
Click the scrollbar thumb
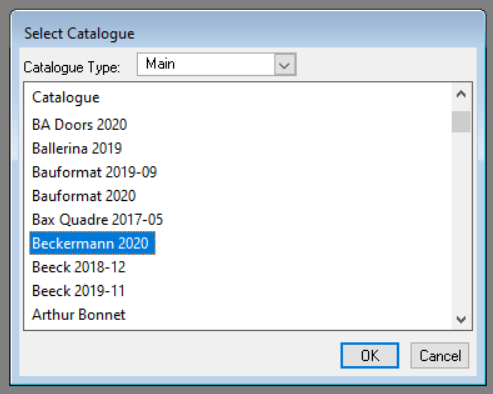(x=461, y=122)
